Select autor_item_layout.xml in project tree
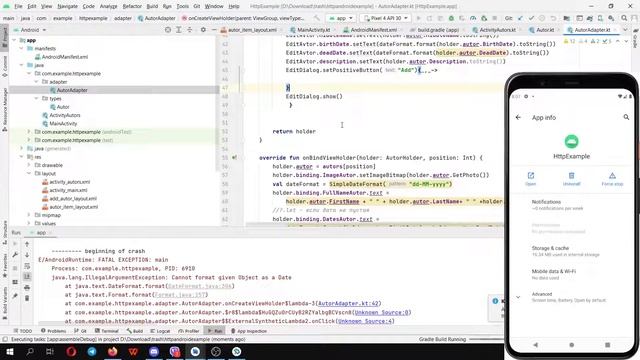The image size is (640, 360). [74, 207]
